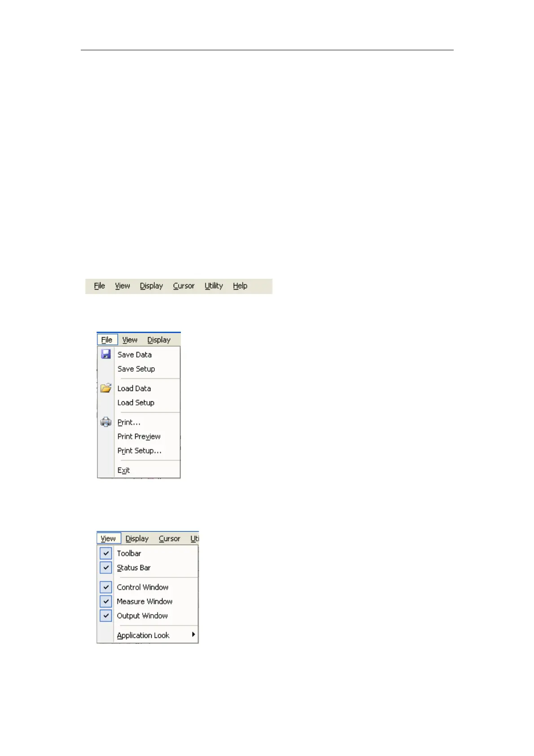Screen dimensions: 534x756
Task: Open the Utility menu
Action: coord(214,286)
